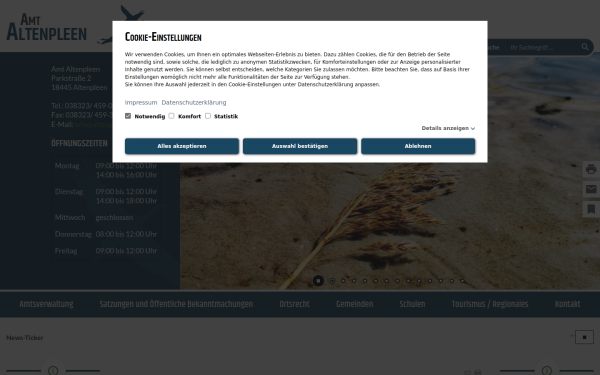Open the Datenschutzerklärung link in cookie dialog
This screenshot has height=375, width=600.
194,103
